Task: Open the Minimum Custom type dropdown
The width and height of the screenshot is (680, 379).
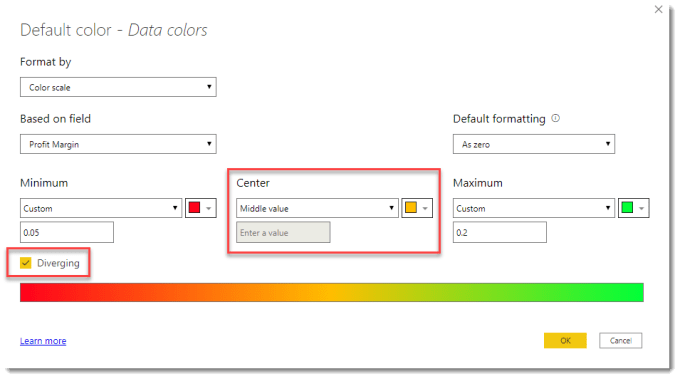Action: (x=101, y=208)
